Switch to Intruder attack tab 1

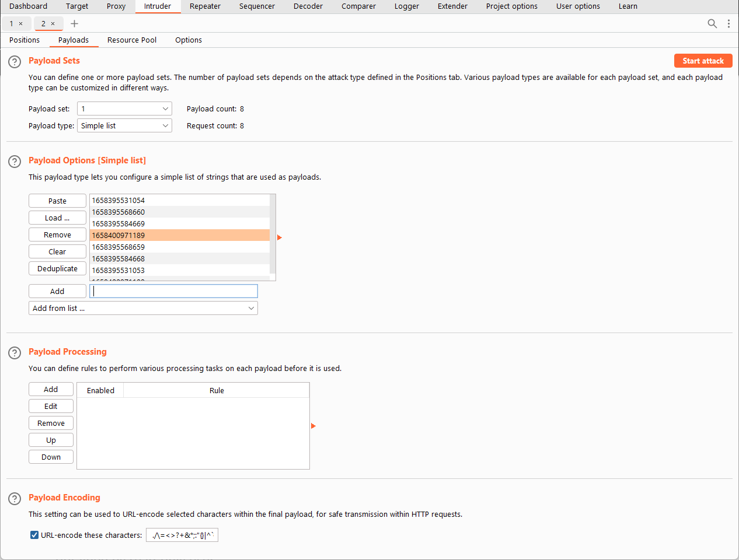(x=11, y=24)
